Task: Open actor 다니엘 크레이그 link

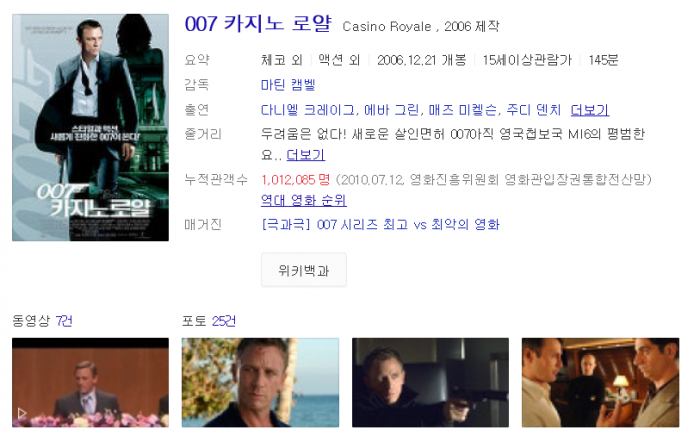Action: click(308, 110)
